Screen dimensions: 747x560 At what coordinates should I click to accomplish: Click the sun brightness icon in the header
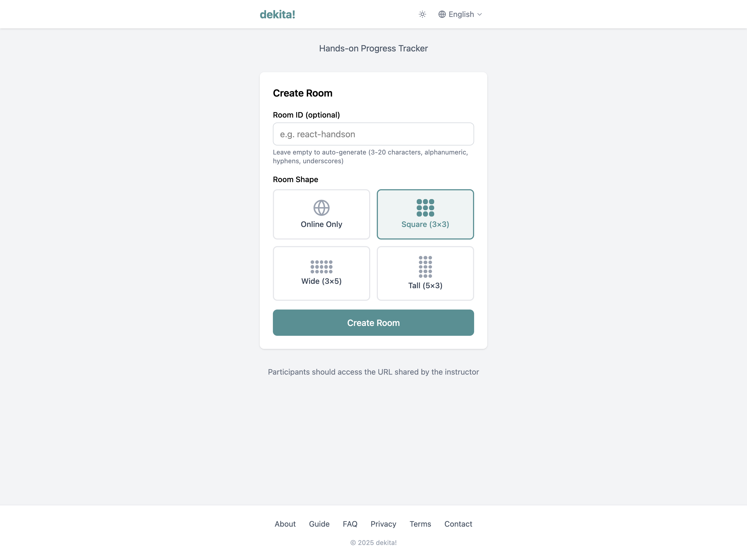click(422, 14)
